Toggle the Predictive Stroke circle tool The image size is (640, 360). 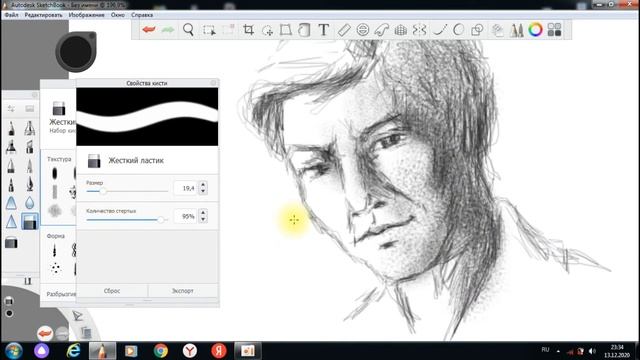coord(458,30)
